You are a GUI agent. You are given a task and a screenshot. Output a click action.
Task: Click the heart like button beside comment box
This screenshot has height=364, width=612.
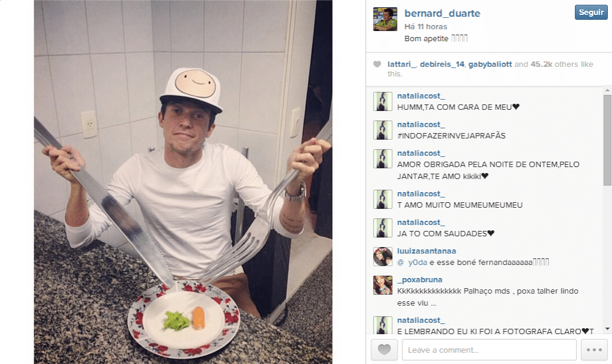pyautogui.click(x=384, y=350)
